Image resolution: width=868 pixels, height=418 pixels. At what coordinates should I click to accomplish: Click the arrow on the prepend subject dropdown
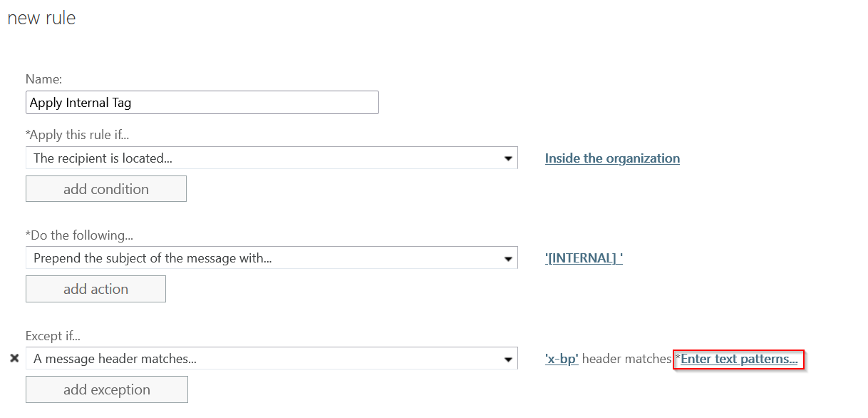point(508,258)
